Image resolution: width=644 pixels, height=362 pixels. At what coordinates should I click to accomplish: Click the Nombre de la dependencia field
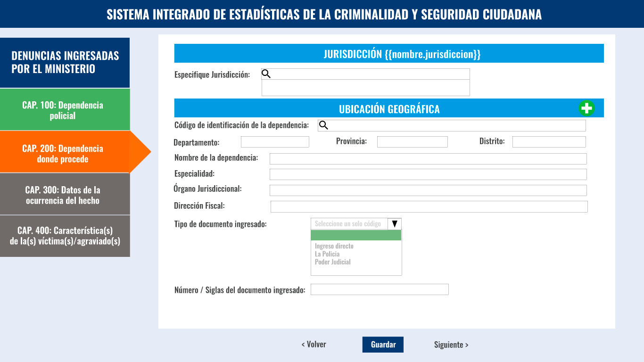tap(428, 159)
